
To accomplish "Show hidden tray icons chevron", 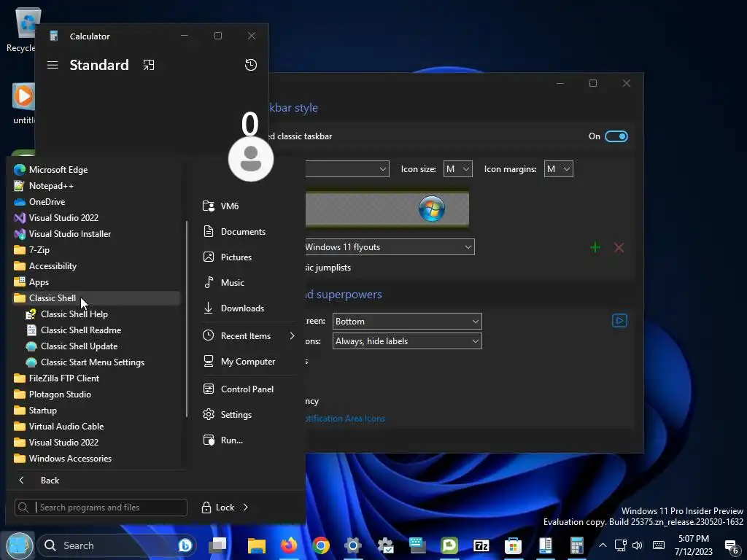I will tap(603, 545).
